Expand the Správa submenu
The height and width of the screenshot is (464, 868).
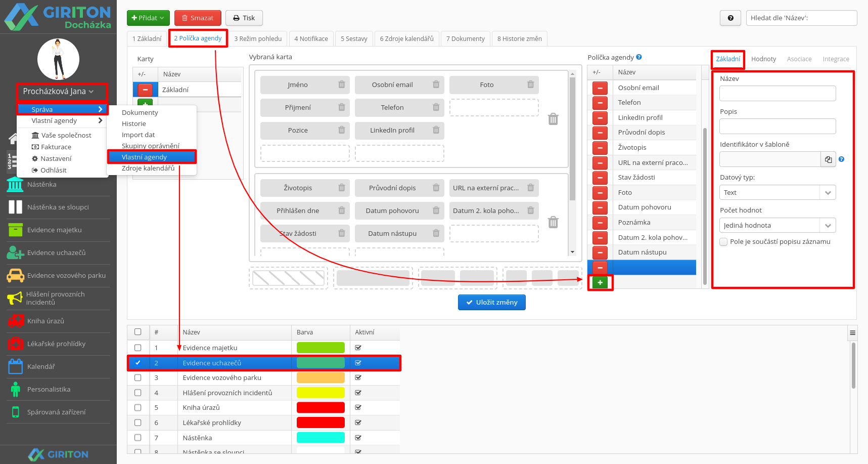(63, 109)
